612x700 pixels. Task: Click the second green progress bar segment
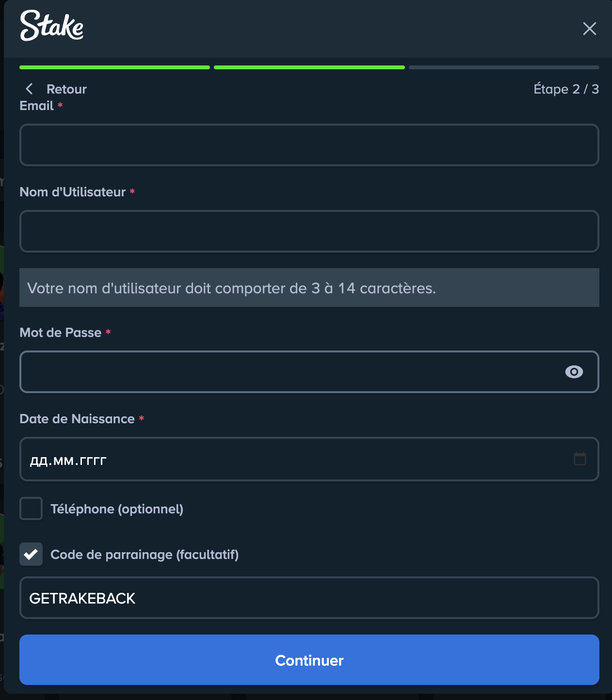click(x=309, y=67)
